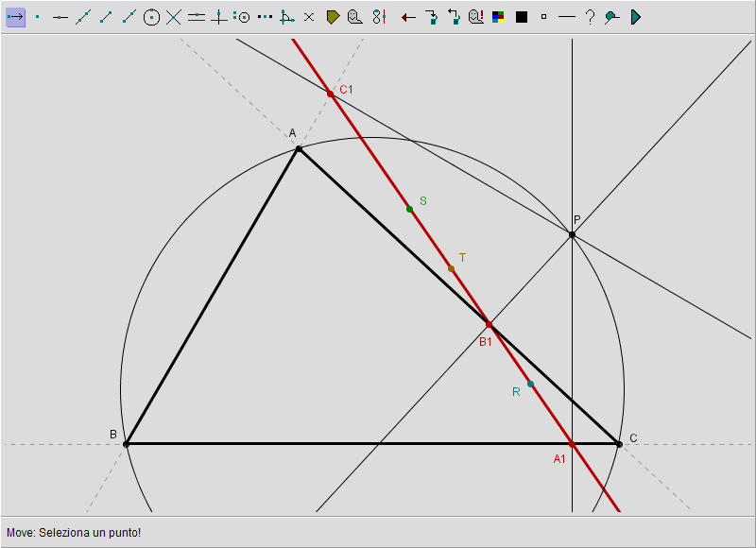Select green point S on red line
Image resolution: width=756 pixels, height=548 pixels.
pos(409,209)
